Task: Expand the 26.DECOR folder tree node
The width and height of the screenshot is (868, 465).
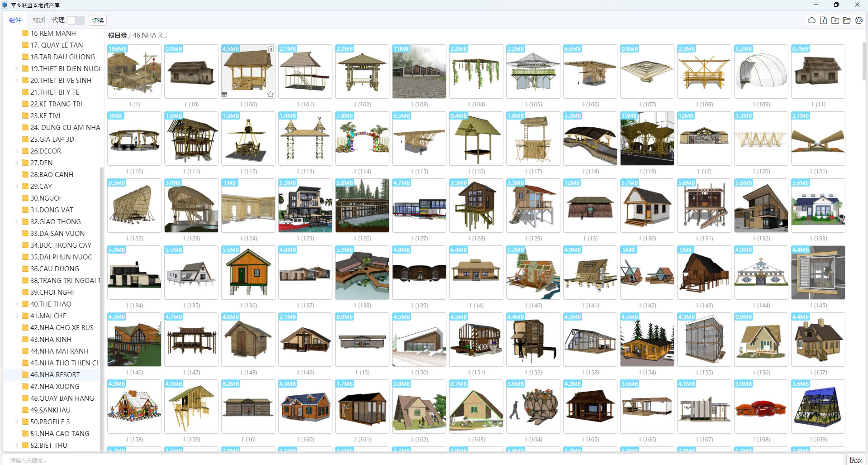Action: click(17, 151)
